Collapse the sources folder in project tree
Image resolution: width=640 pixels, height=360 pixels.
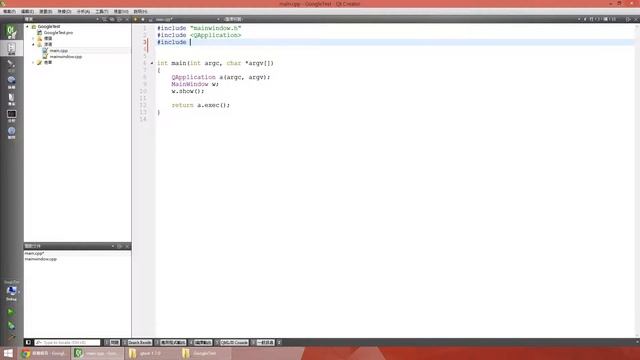(x=33, y=44)
